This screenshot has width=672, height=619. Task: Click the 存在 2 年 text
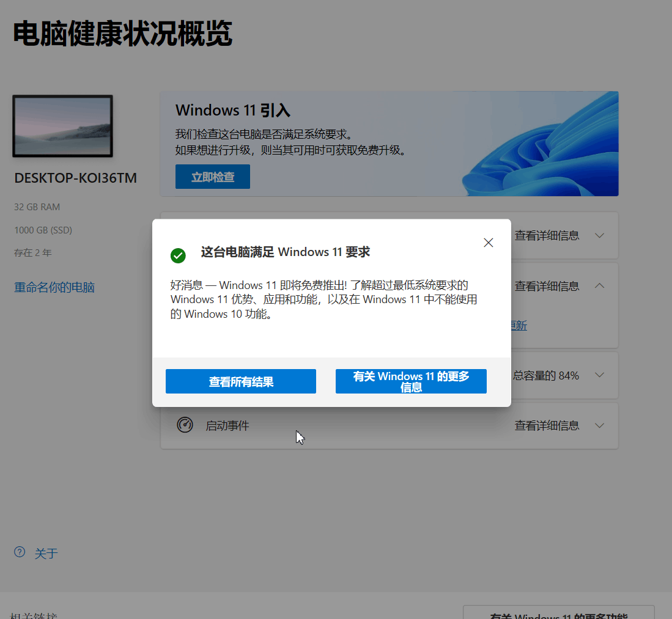coord(32,253)
